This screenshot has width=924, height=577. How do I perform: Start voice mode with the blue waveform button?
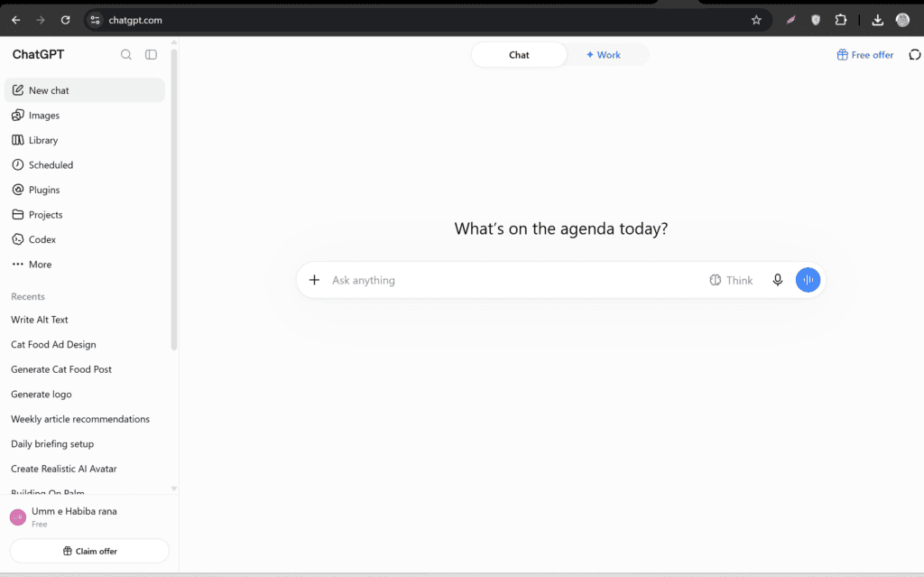[x=808, y=280]
